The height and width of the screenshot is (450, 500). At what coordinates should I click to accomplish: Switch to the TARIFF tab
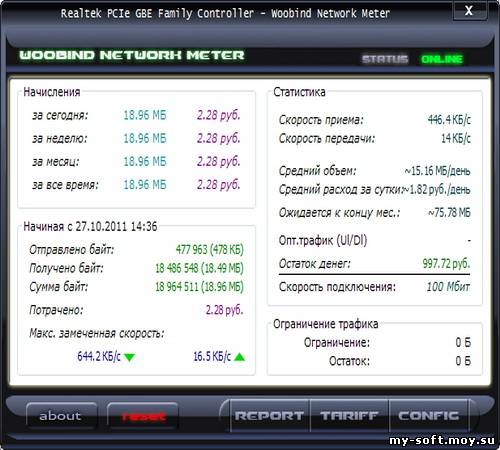point(349,416)
